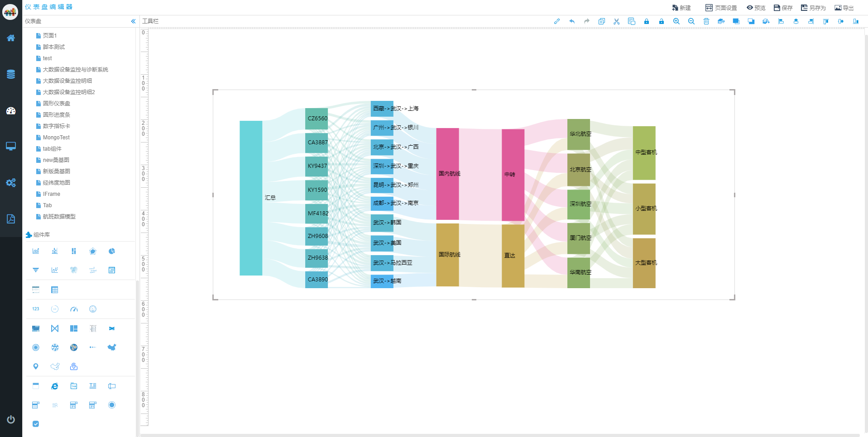Add a funnel chart component
This screenshot has height=437, width=868.
pos(36,270)
